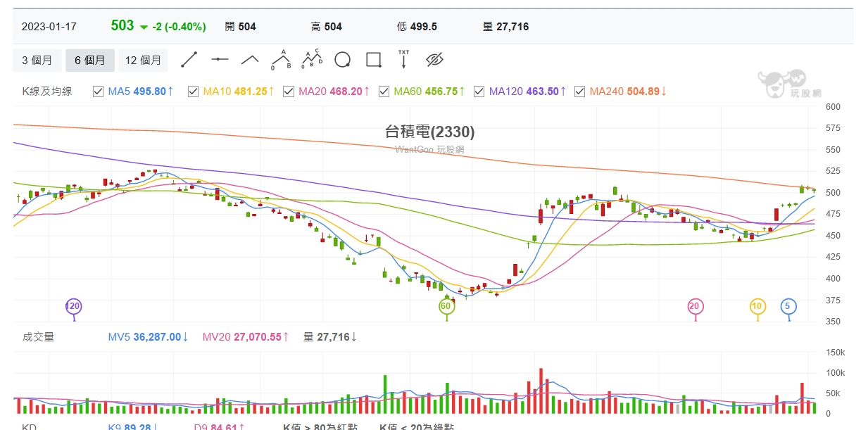This screenshot has width=868, height=430.
Task: Select the angle line drawing tool
Action: pos(251,60)
